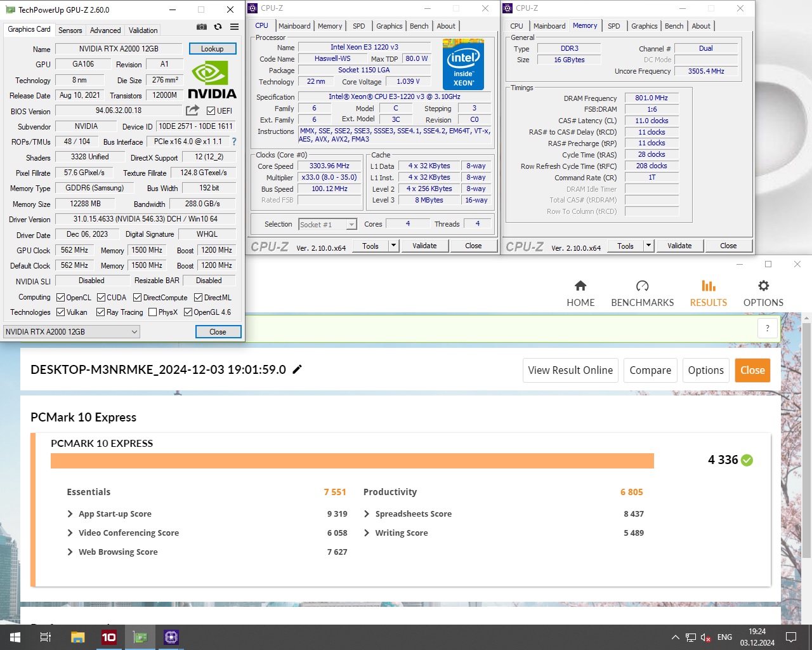Expand Video Conferencing Score
812x650 pixels.
(x=70, y=533)
